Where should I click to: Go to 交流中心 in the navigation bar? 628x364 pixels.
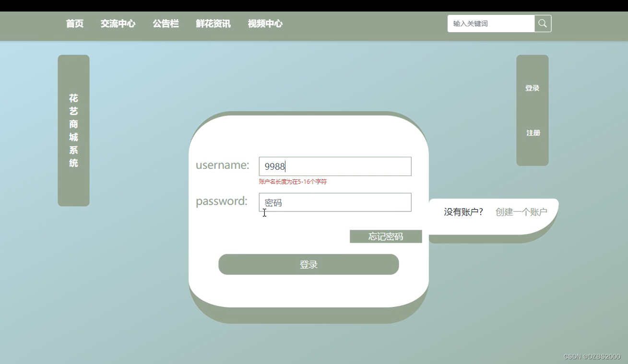[118, 23]
